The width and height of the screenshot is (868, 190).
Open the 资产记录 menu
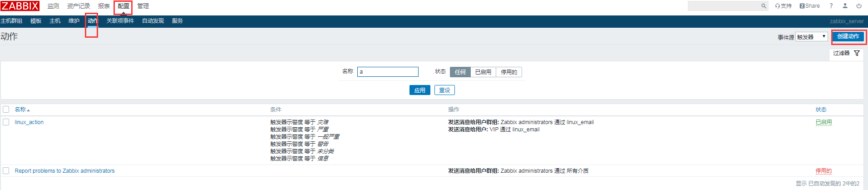[79, 6]
